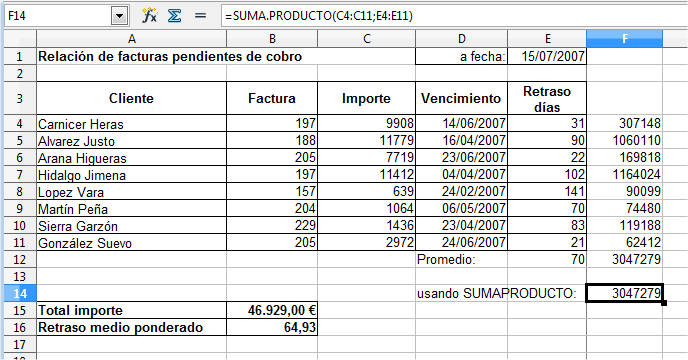This screenshot has height=360, width=688.
Task: Click the 'Importe' header cell
Action: tap(366, 98)
